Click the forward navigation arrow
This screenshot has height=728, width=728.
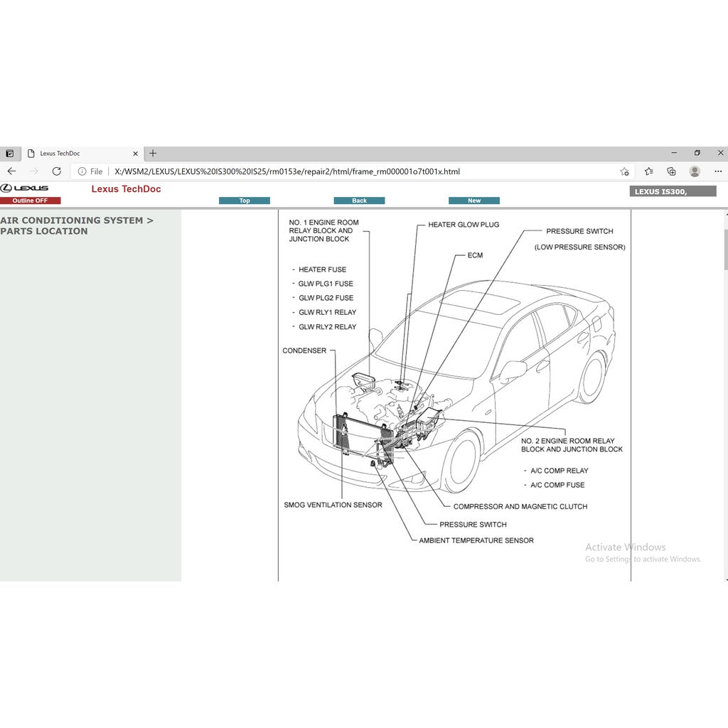33,171
